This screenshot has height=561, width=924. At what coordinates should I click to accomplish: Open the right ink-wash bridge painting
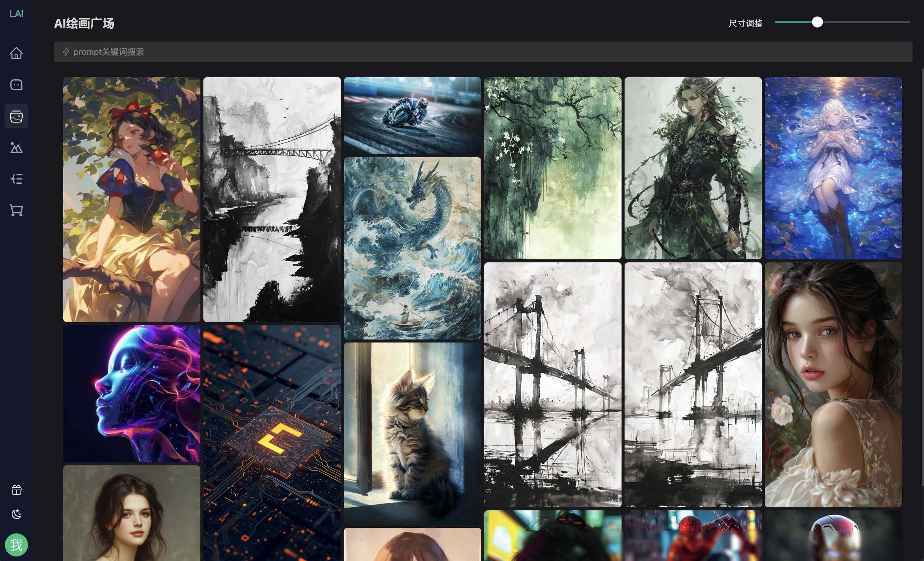pos(693,385)
